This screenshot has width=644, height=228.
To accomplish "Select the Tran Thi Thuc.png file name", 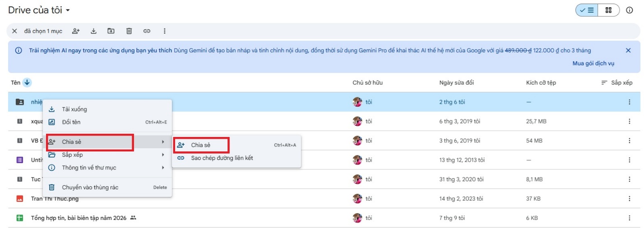I will [54, 199].
